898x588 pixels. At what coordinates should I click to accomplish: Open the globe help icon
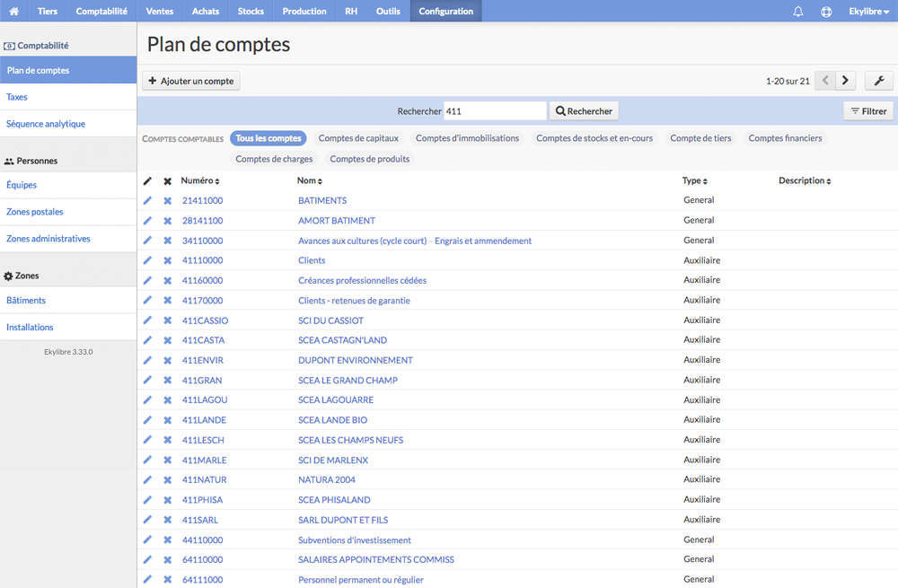tap(826, 12)
